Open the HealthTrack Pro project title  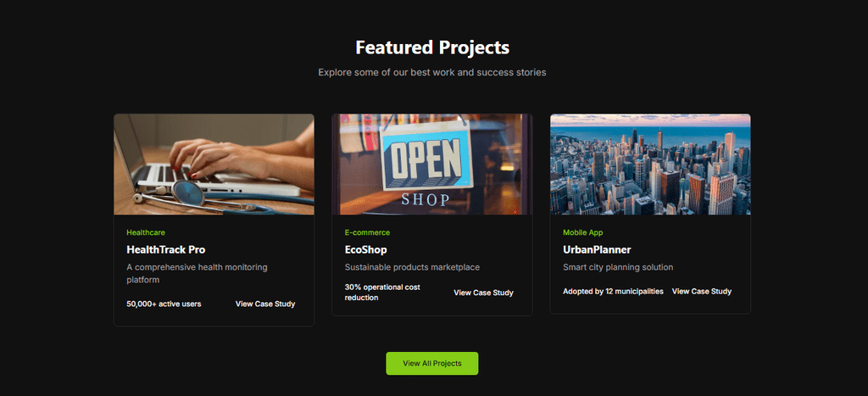pos(165,249)
